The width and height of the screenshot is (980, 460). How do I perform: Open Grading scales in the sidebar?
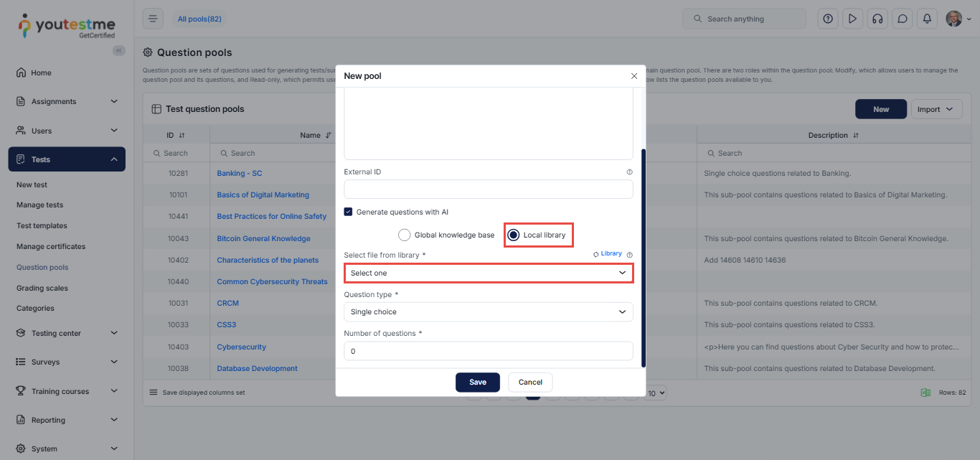pos(42,288)
